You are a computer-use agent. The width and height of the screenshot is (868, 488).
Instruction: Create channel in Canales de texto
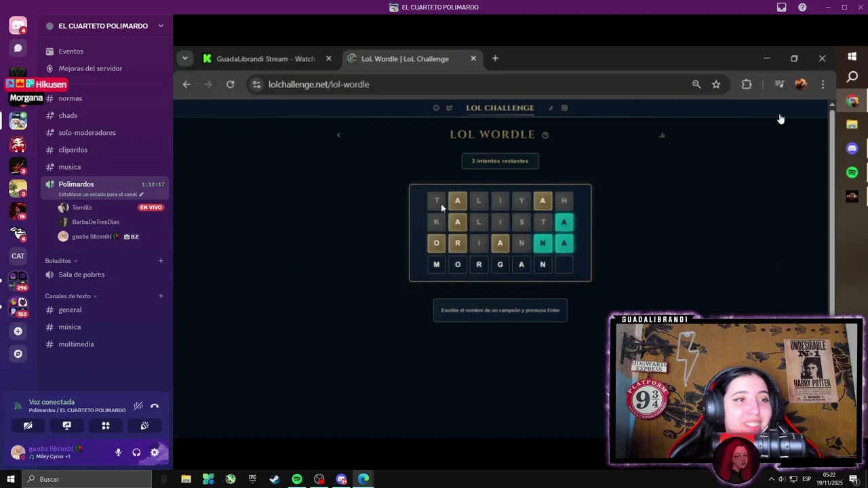click(161, 296)
